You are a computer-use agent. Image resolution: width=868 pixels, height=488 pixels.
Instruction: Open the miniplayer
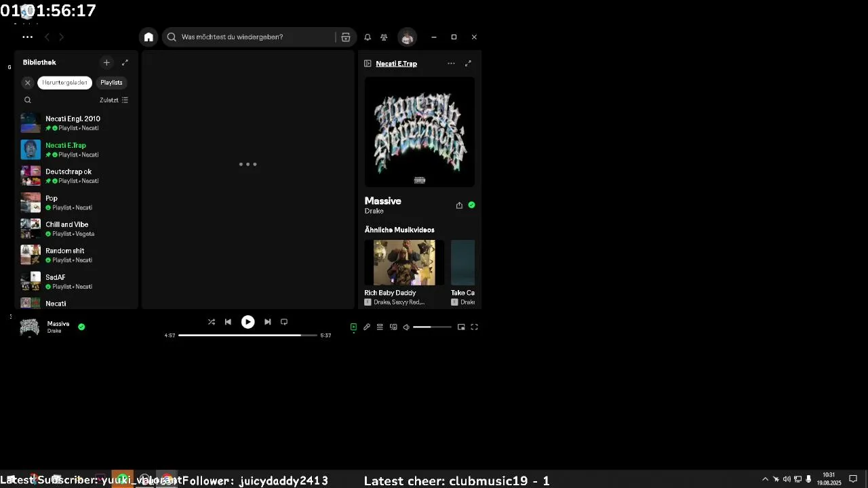coord(461,327)
